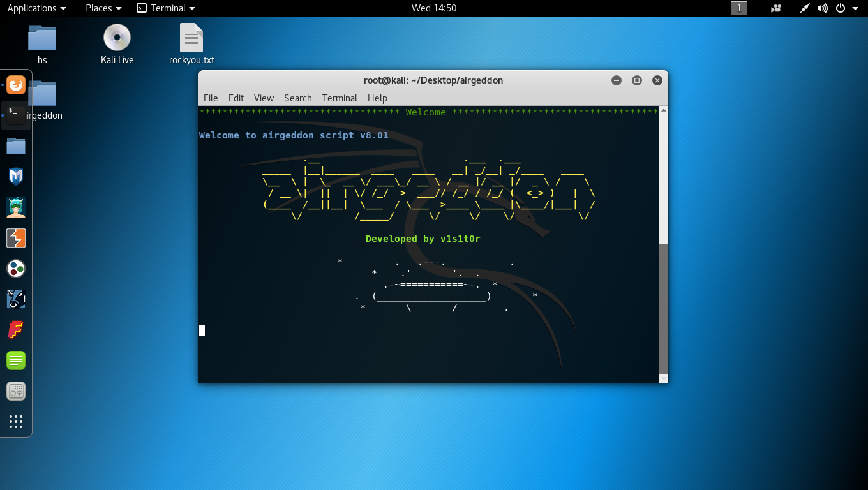
Task: Maximize the terminal window
Action: point(637,80)
